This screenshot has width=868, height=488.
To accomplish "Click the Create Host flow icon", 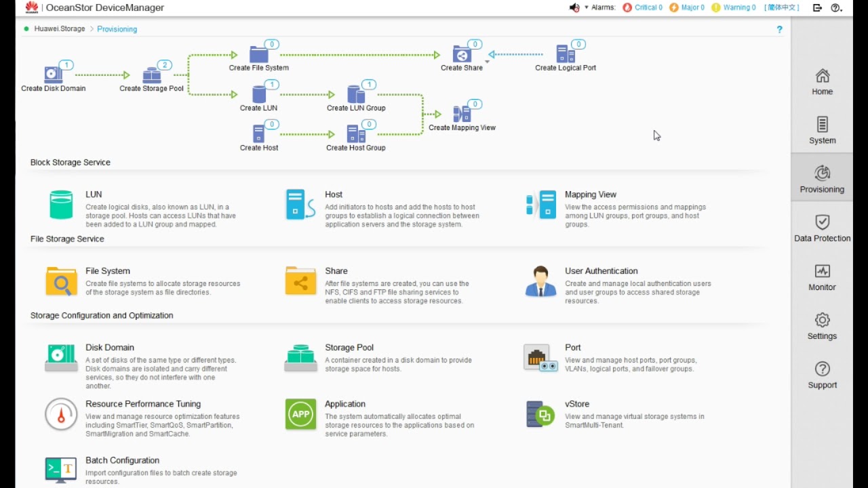I will tap(258, 134).
